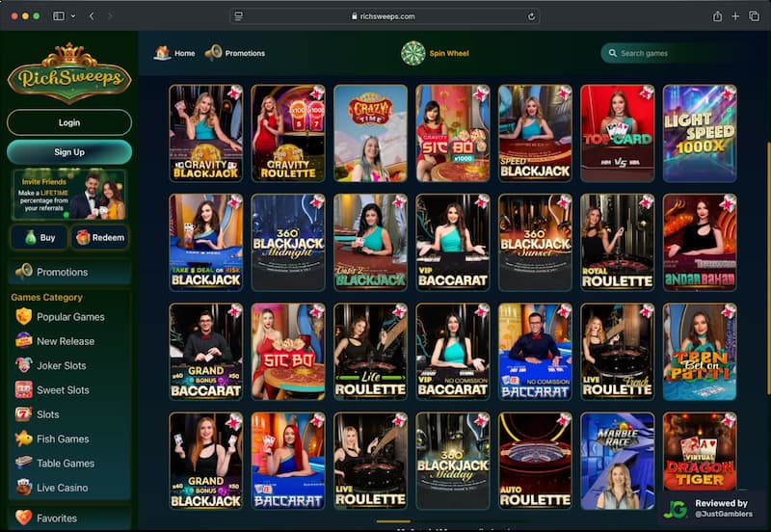
Task: Select Table Games category text
Action: (x=66, y=464)
